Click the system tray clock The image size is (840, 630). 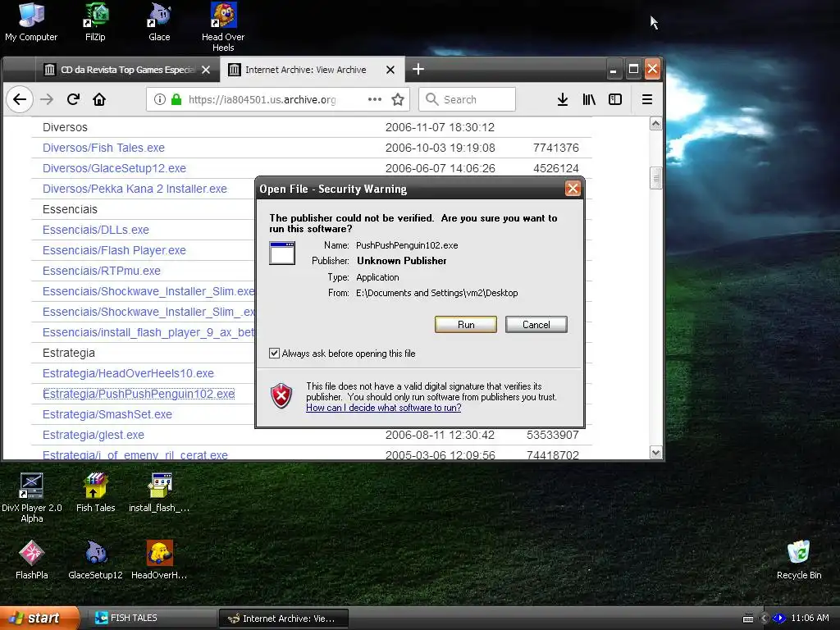click(x=810, y=618)
